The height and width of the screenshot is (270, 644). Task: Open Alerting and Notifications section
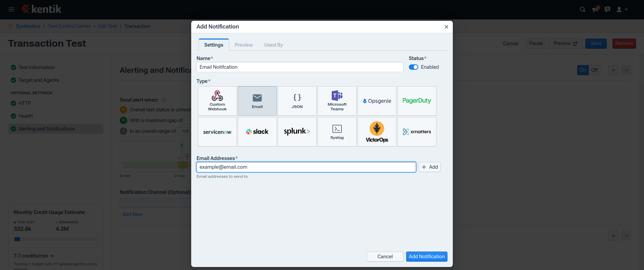click(x=55, y=129)
